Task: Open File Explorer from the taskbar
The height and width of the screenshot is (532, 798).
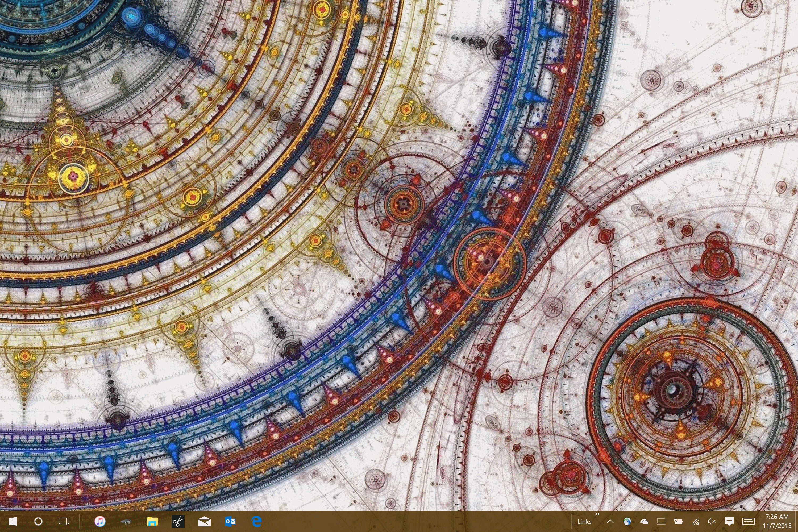Action: pyautogui.click(x=152, y=521)
